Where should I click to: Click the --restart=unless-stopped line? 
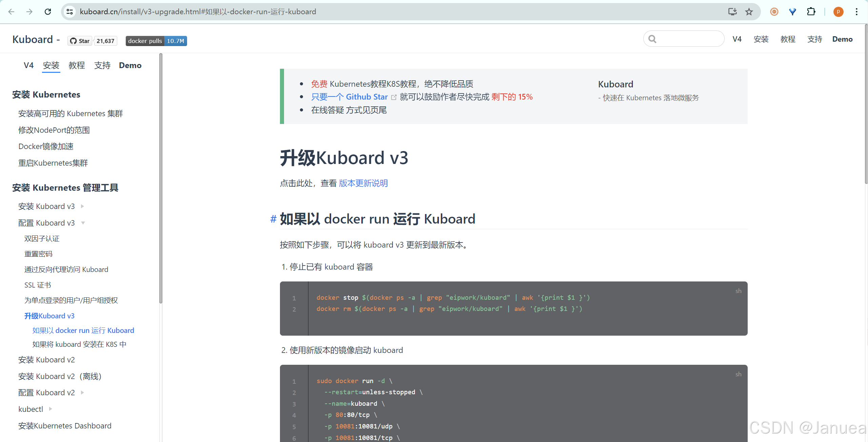point(374,392)
